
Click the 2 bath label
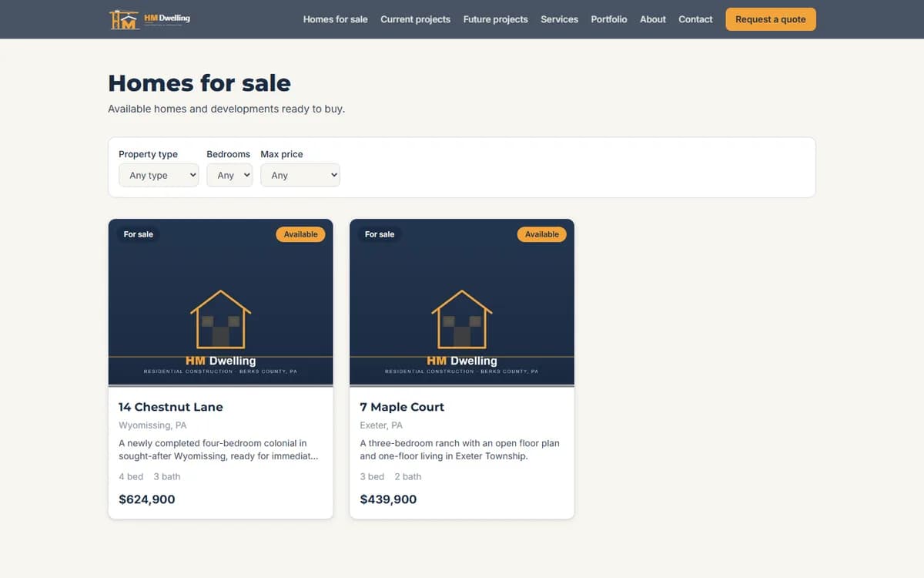click(x=408, y=476)
